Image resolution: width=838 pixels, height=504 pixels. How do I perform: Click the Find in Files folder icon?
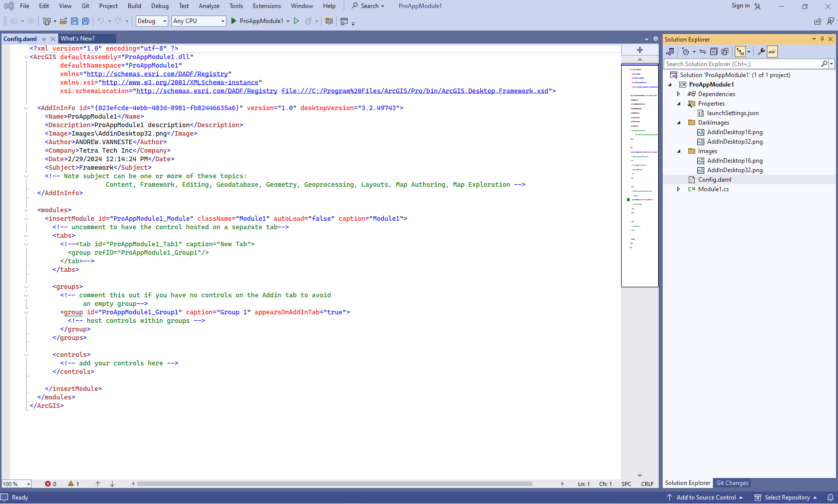(329, 21)
